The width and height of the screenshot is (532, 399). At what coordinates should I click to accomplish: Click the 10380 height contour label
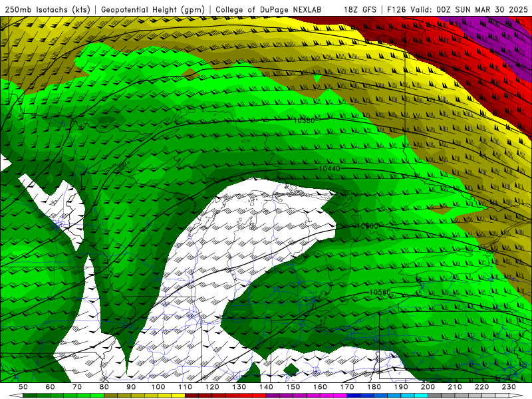304,120
